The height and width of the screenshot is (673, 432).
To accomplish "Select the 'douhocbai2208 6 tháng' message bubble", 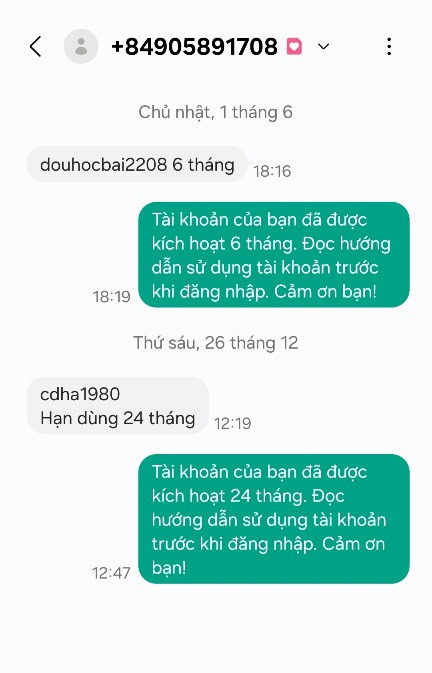I will [x=137, y=164].
